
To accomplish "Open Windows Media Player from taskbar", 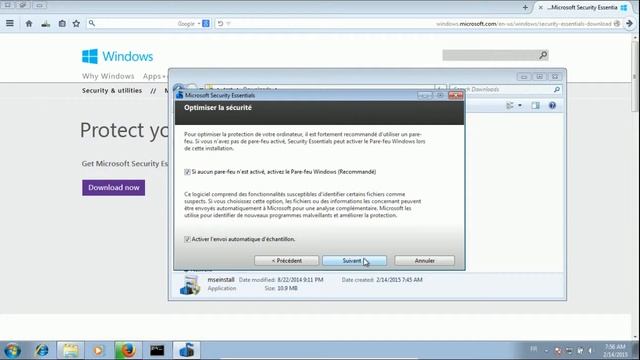I will tap(98, 350).
